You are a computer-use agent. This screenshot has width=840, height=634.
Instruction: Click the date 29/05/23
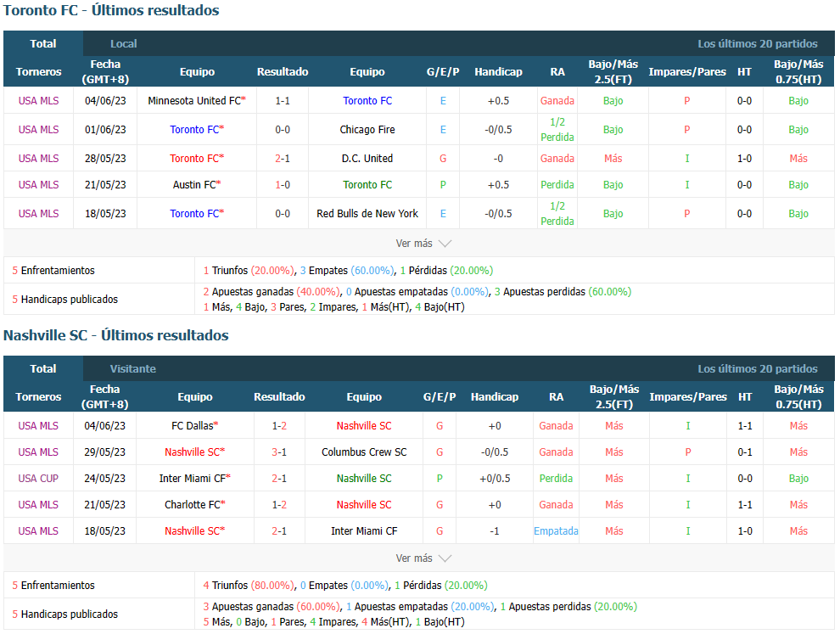click(x=105, y=452)
